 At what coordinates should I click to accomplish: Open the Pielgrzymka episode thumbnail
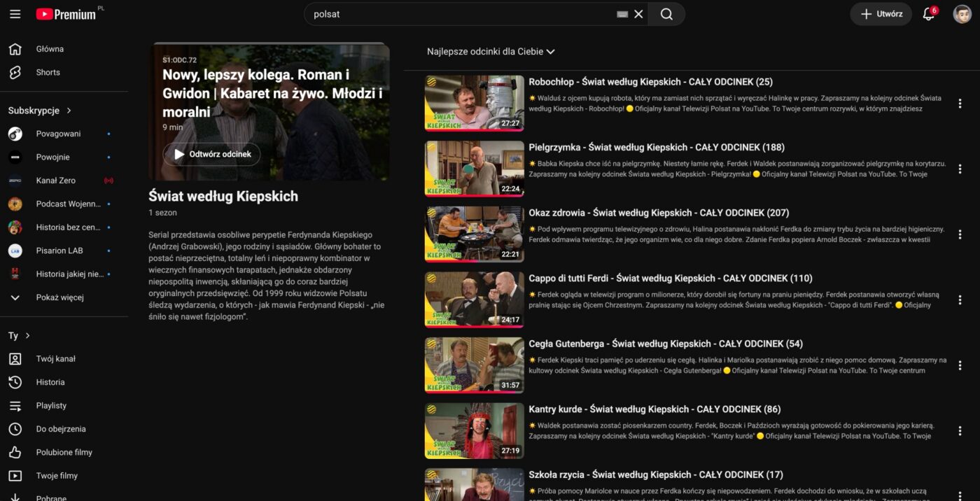coord(474,169)
